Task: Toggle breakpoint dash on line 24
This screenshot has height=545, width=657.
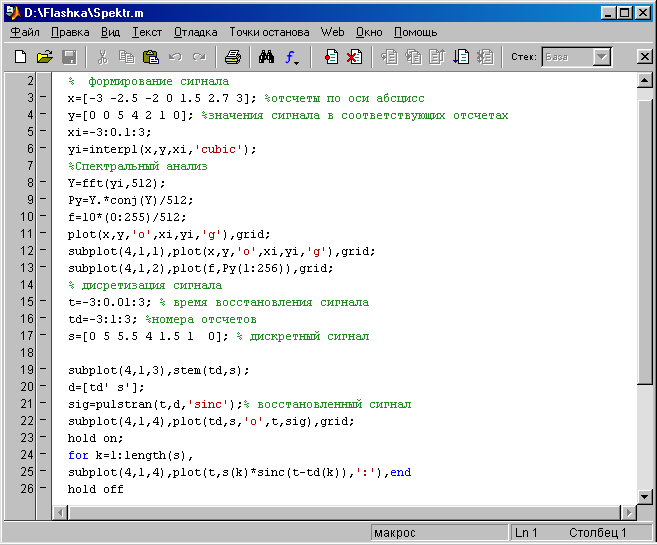Action: tap(43, 454)
